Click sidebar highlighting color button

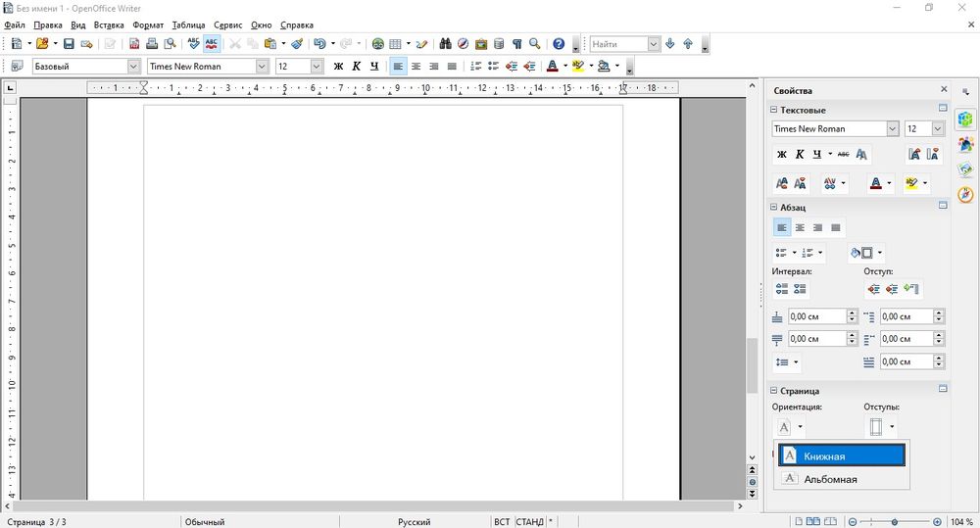point(911,184)
